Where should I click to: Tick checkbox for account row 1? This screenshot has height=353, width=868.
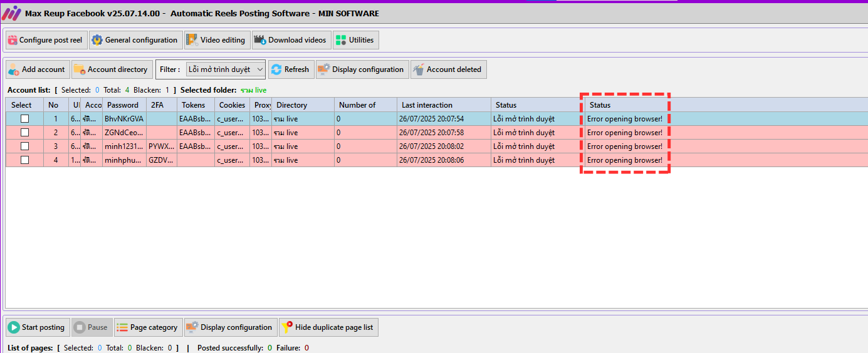click(24, 119)
